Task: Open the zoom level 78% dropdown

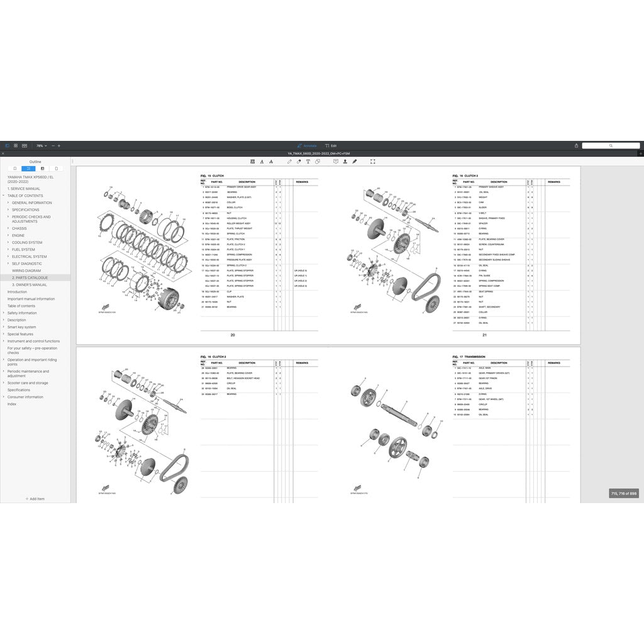Action: [x=43, y=146]
